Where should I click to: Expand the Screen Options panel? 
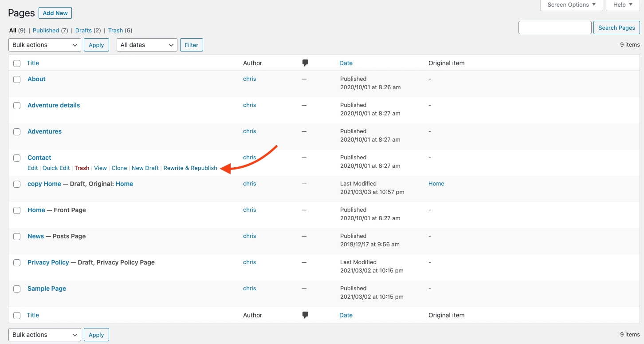pos(572,5)
